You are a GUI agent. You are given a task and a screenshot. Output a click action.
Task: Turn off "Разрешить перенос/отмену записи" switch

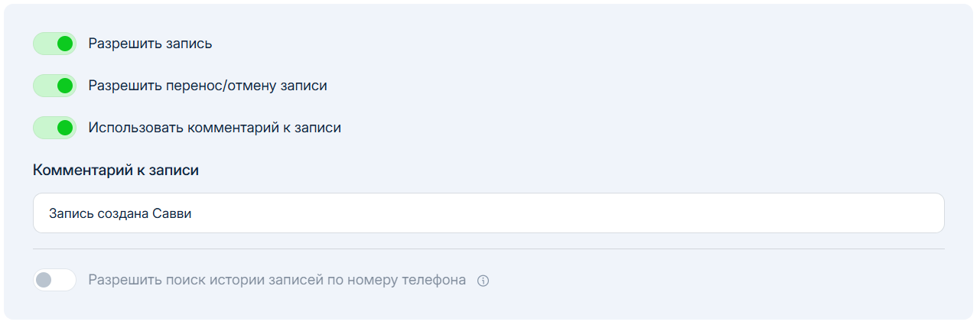tap(54, 86)
